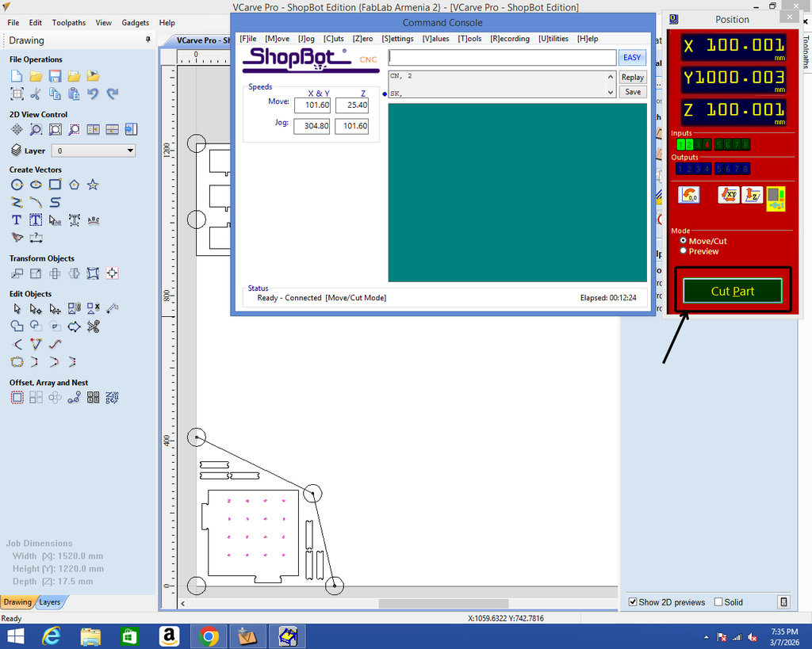The height and width of the screenshot is (649, 812).
Task: Open the [F]ile menu in Command Console
Action: (x=248, y=39)
